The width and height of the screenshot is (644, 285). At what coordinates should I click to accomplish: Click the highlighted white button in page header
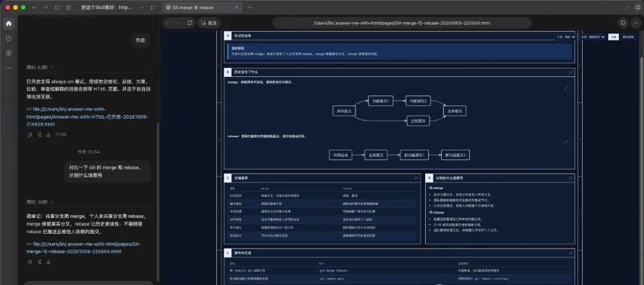(x=613, y=37)
